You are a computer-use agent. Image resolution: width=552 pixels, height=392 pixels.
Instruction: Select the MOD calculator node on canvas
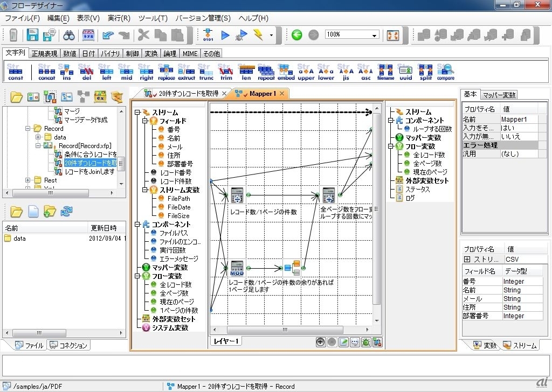coord(237,268)
